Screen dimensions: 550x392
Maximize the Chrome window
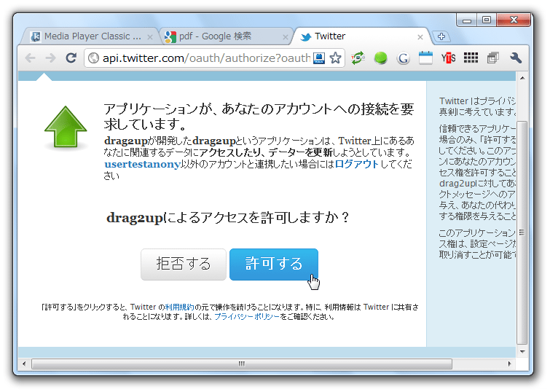(x=486, y=20)
